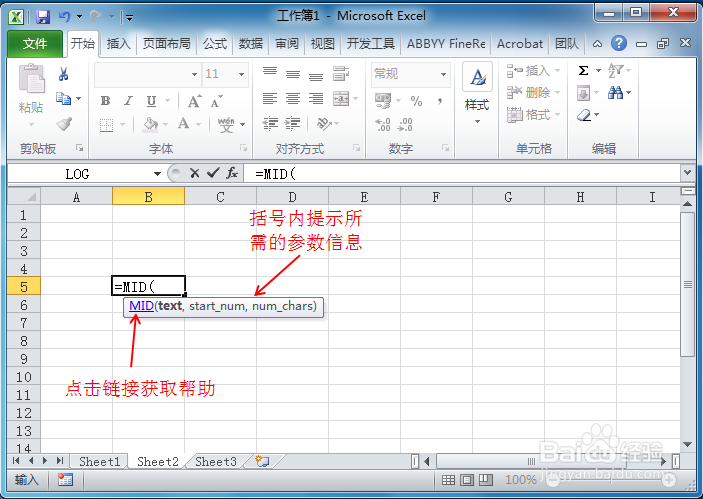Viewport: 703px width, 499px height.
Task: Toggle Middle Align
Action: pyautogui.click(x=293, y=74)
